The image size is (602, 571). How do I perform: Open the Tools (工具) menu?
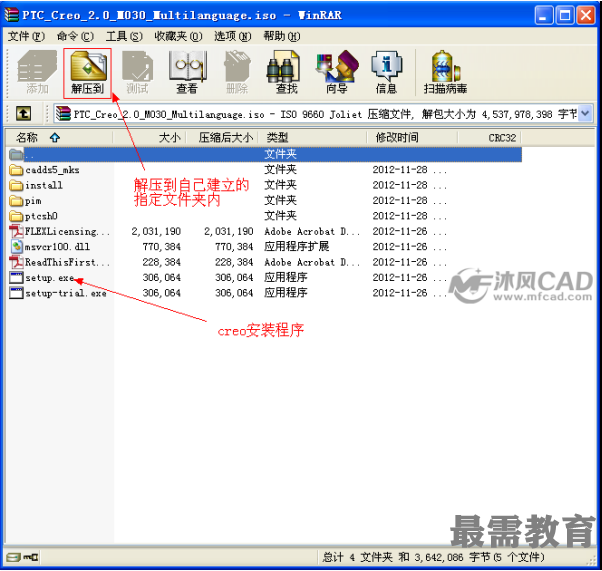pyautogui.click(x=124, y=36)
